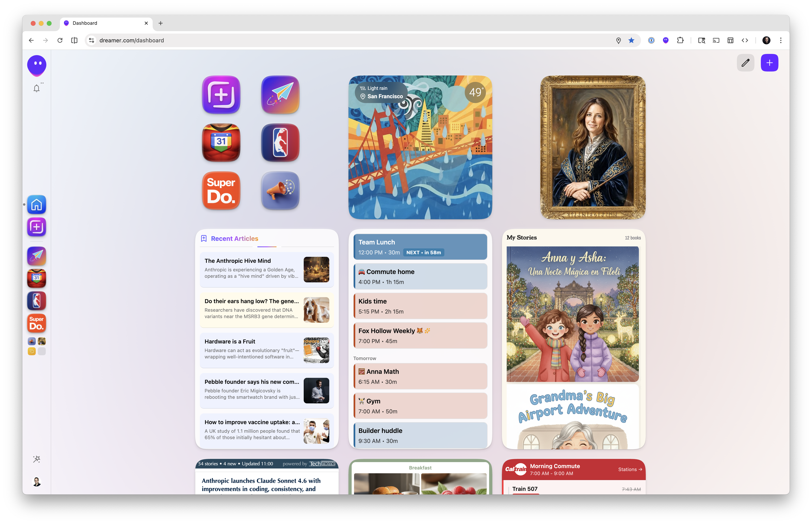Select the paper plane app icon
Image resolution: width=812 pixels, height=524 pixels.
tap(280, 95)
